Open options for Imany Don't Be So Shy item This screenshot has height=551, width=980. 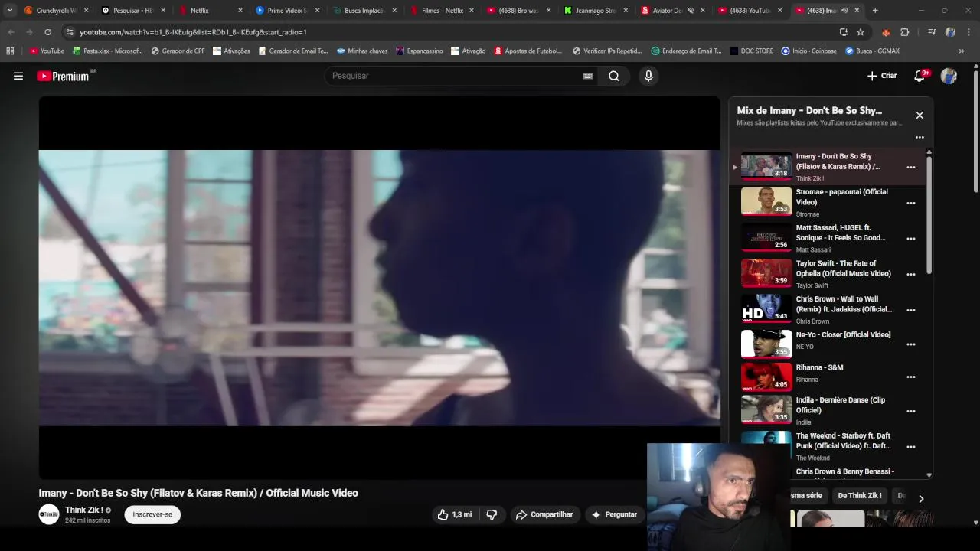911,167
